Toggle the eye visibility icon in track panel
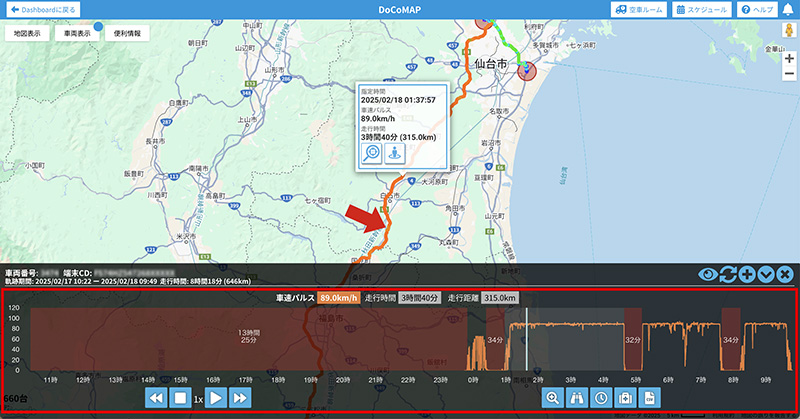800x419 pixels. (x=709, y=273)
